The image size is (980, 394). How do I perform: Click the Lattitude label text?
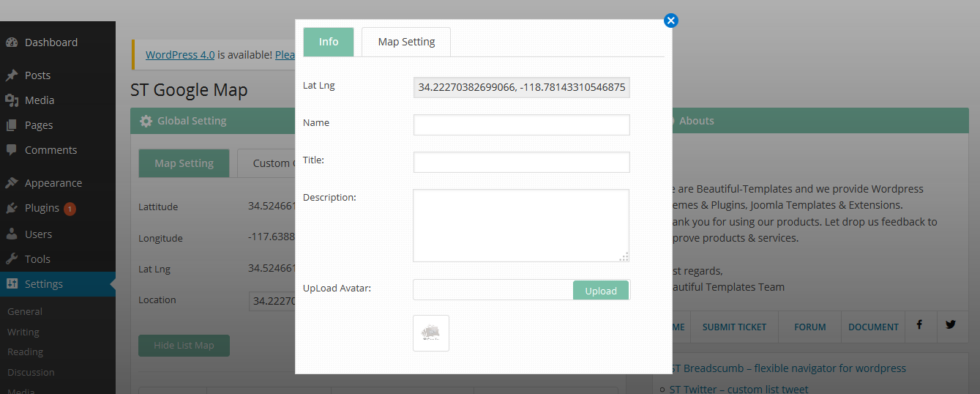click(158, 207)
